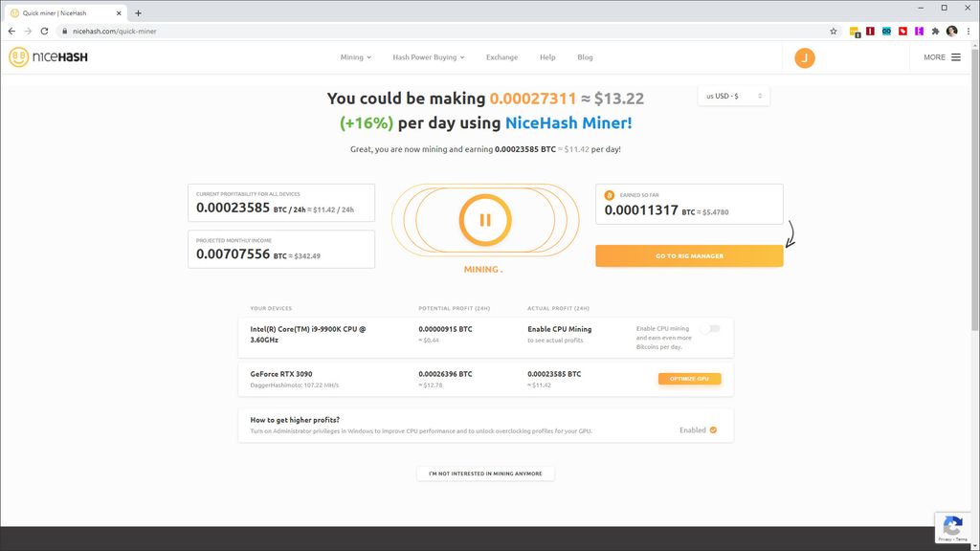Click GO TO RIG MANAGER
The image size is (980, 551).
click(689, 255)
